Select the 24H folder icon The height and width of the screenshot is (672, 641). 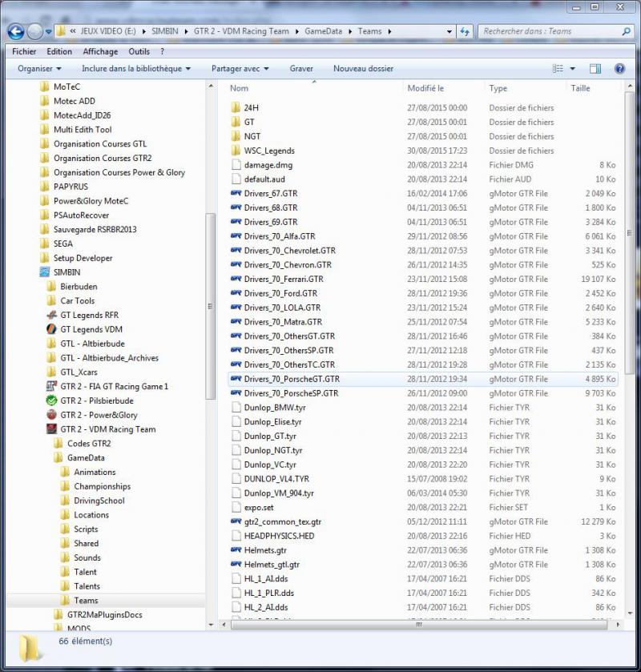(236, 107)
